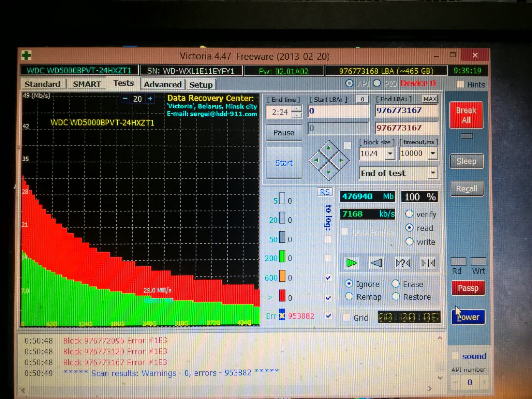This screenshot has width=532, height=399.
Task: Click the graph zoom-out minus icon
Action: pos(125,98)
